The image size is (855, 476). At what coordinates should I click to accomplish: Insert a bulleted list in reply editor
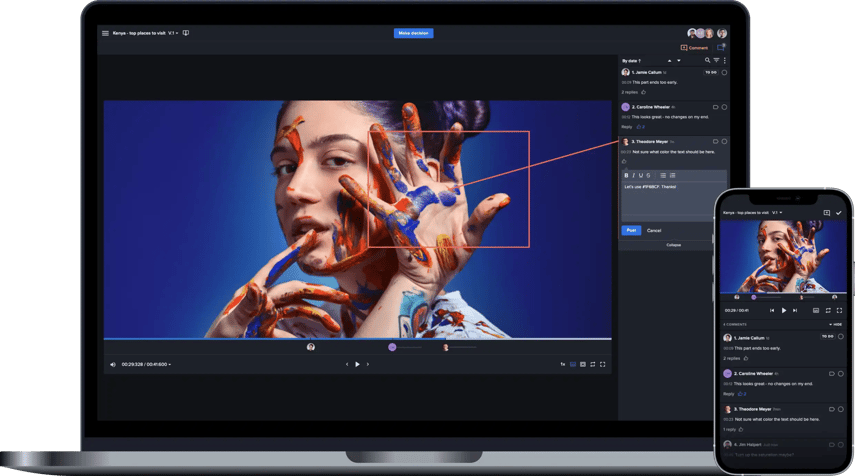(662, 175)
